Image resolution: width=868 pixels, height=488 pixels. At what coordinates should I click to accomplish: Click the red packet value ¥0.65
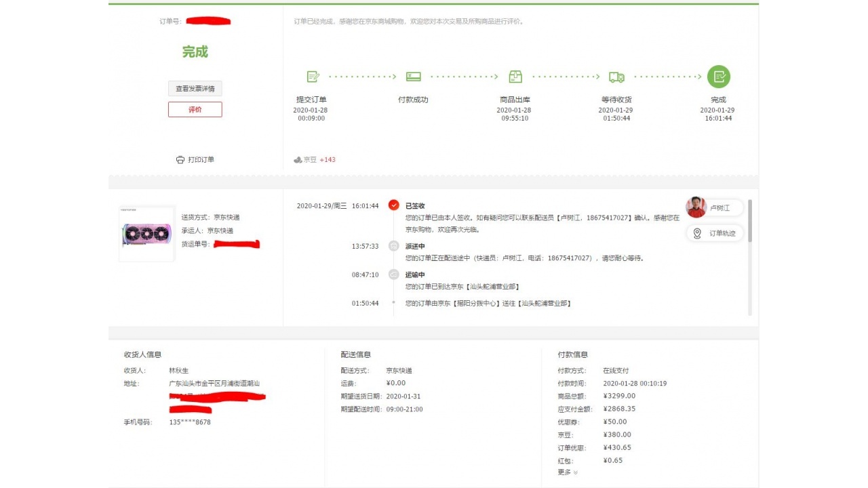pyautogui.click(x=613, y=460)
